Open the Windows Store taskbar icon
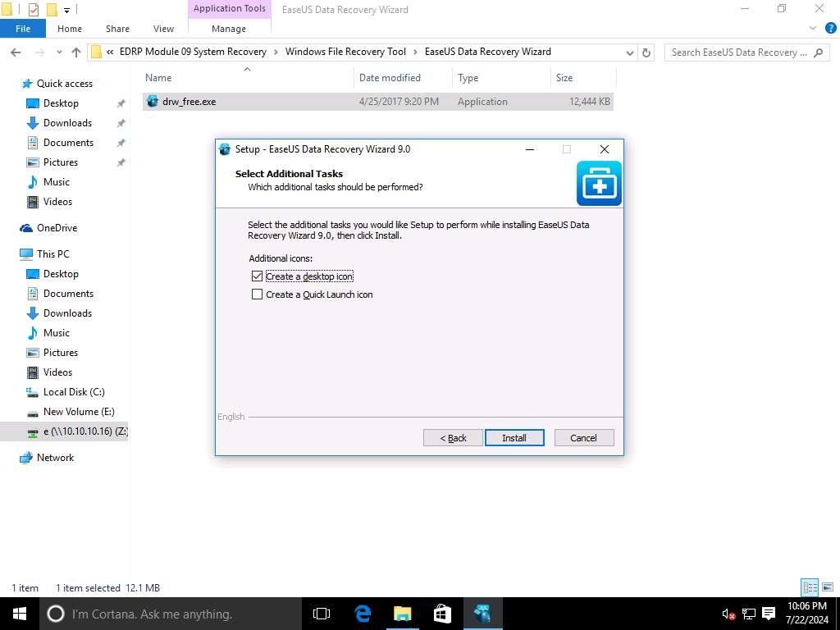840x630 pixels. tap(442, 614)
